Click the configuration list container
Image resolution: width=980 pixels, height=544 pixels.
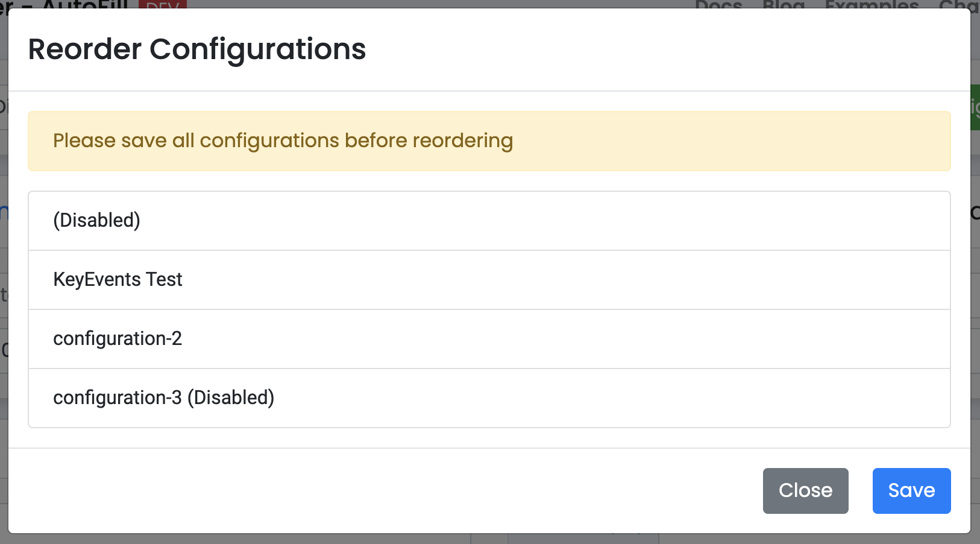488,309
